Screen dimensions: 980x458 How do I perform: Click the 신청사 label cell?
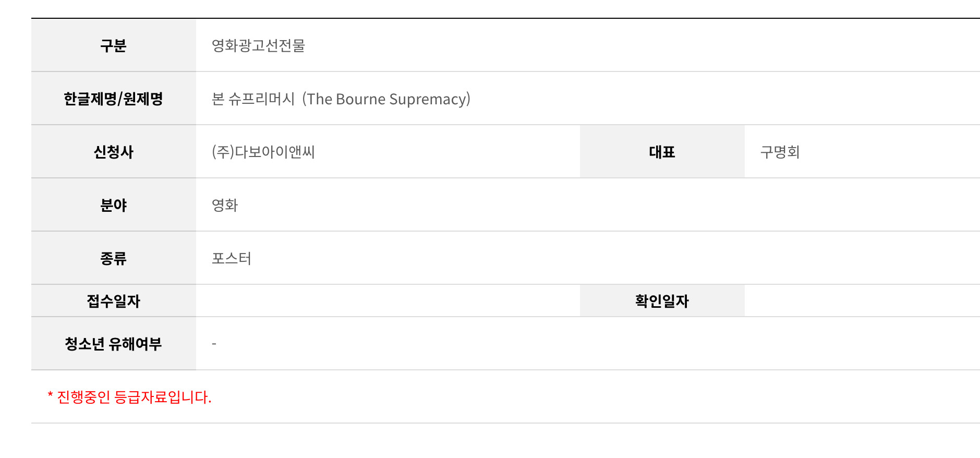(x=114, y=152)
